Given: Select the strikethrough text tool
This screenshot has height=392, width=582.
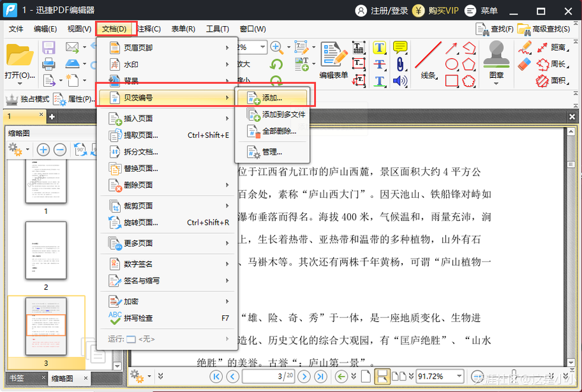Looking at the screenshot, I should (379, 64).
